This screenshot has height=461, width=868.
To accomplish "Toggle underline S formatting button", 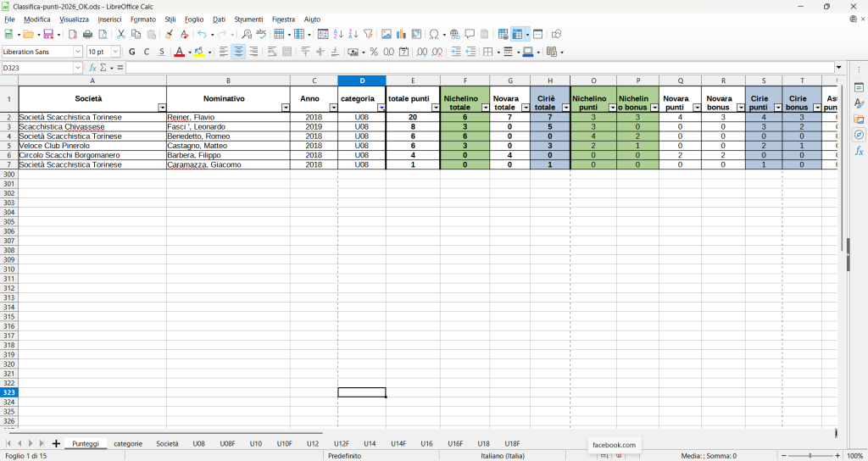I will pos(162,52).
